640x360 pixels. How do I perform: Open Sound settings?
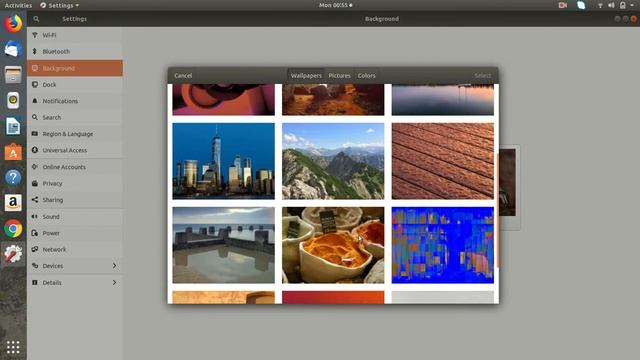75,217
